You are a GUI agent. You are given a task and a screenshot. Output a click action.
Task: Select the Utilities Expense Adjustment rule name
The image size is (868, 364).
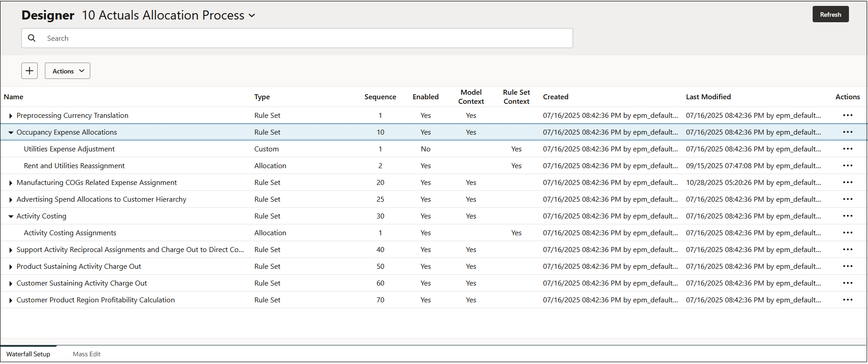point(69,149)
